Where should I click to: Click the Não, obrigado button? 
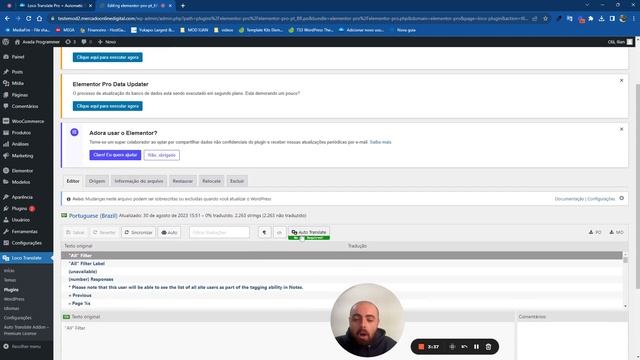(x=162, y=155)
